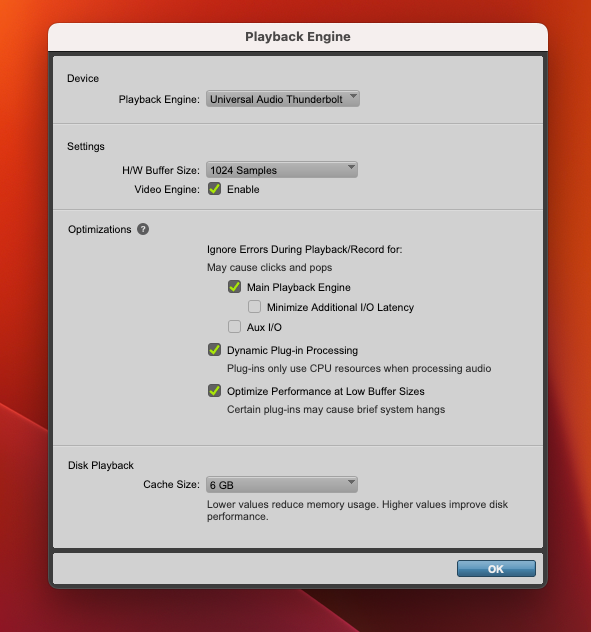Click the Dynamic Plug-in Processing label text
The width and height of the screenshot is (591, 632).
292,350
